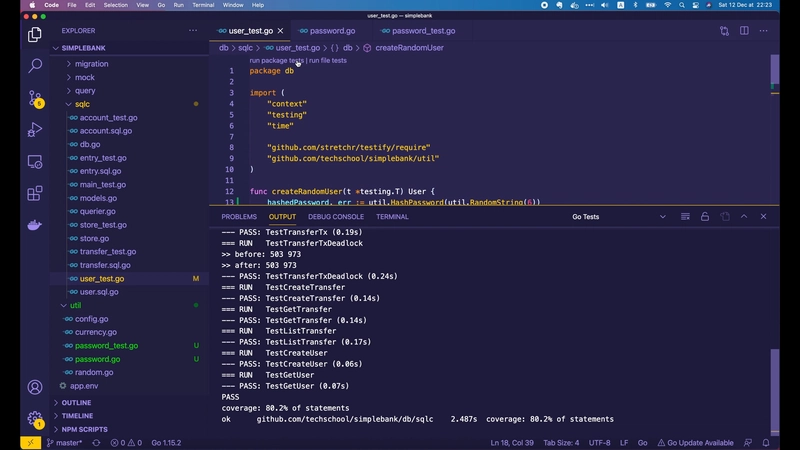
Task: Open the Source Control view
Action: point(34,98)
